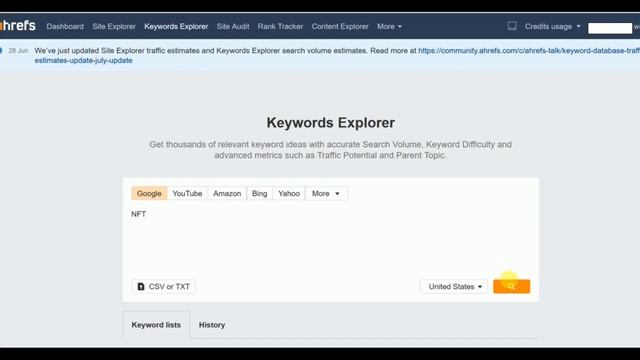Image resolution: width=640 pixels, height=360 pixels.
Task: Select the Keyword lists tab
Action: [x=156, y=325]
